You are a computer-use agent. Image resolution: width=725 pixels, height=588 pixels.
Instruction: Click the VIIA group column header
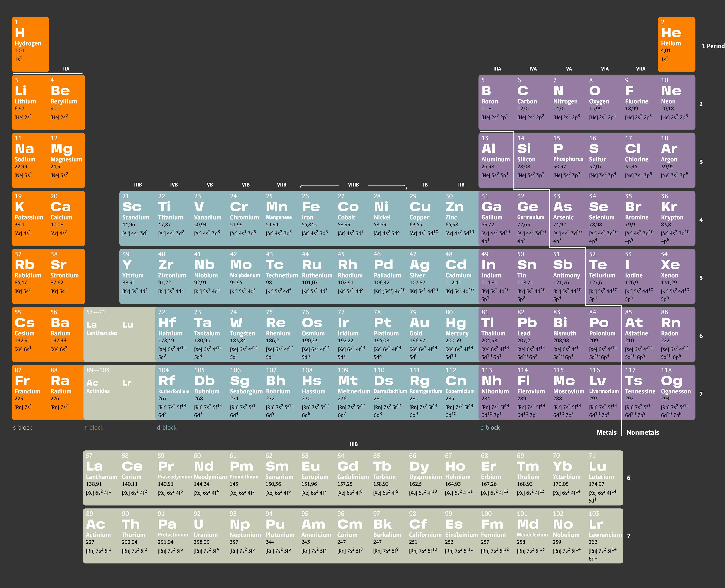click(640, 69)
